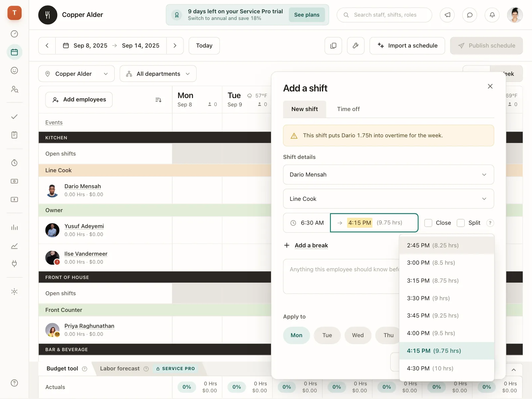532x399 pixels.
Task: Click the Today button
Action: pyautogui.click(x=204, y=46)
